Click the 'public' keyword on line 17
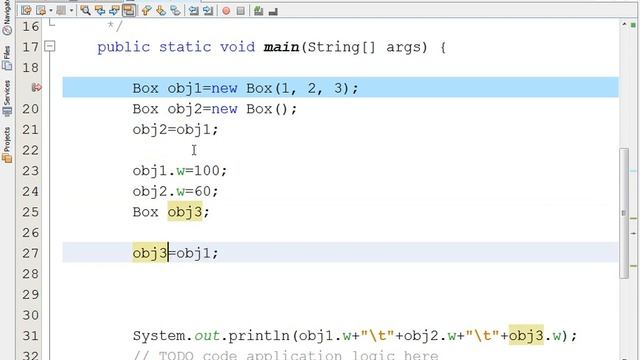 pos(123,47)
